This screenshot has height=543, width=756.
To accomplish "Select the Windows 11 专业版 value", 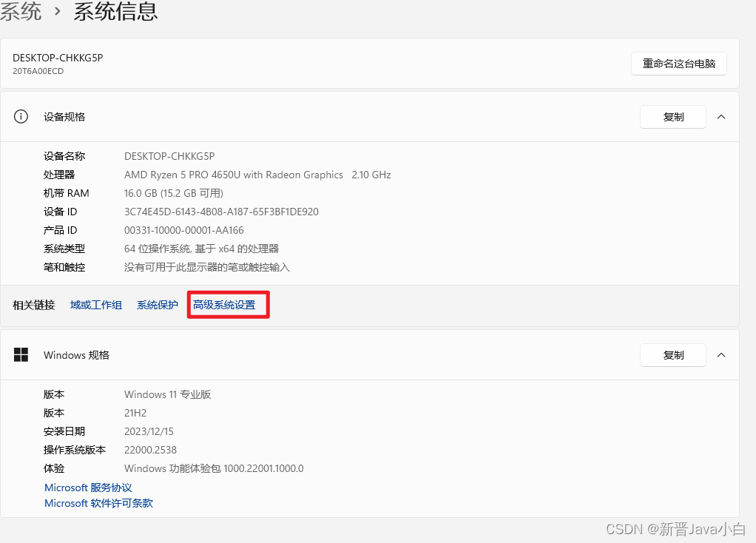I will click(x=168, y=394).
